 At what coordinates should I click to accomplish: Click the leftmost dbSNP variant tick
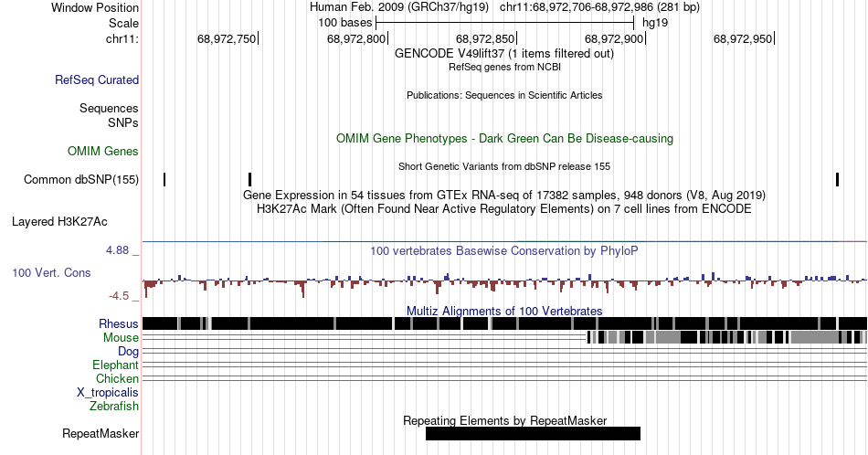(164, 179)
